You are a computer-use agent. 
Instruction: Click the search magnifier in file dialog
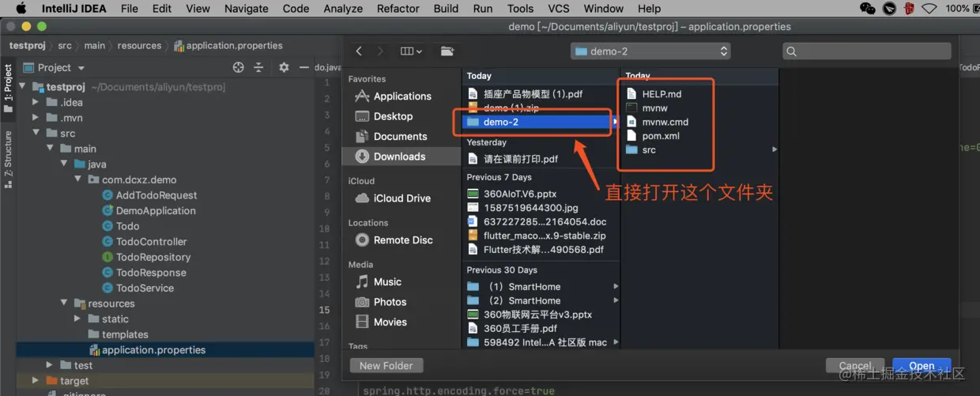coord(791,51)
